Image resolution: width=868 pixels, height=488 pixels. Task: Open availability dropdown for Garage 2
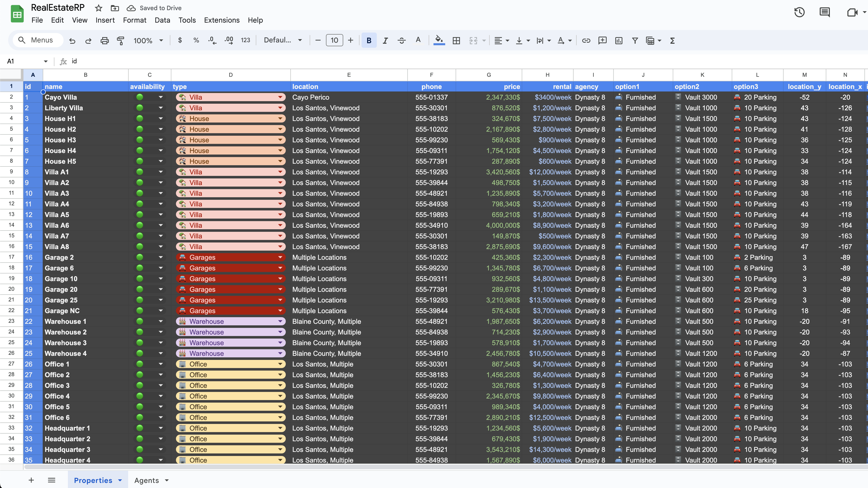[161, 257]
